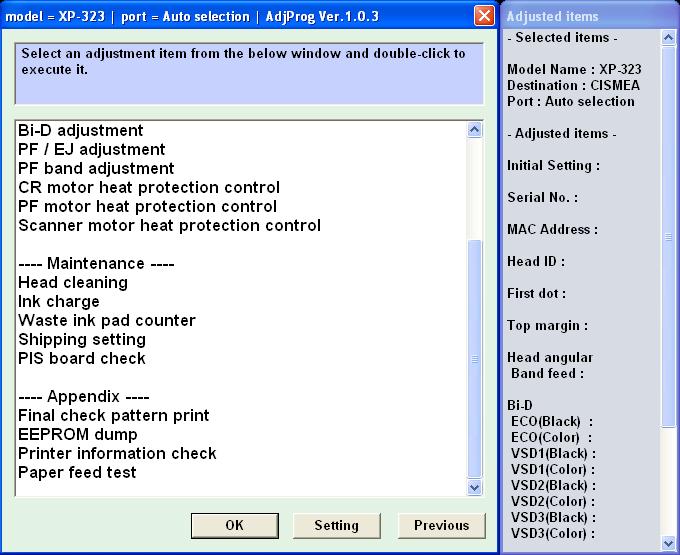Click the OK button
The height and width of the screenshot is (555, 680).
pyautogui.click(x=235, y=526)
